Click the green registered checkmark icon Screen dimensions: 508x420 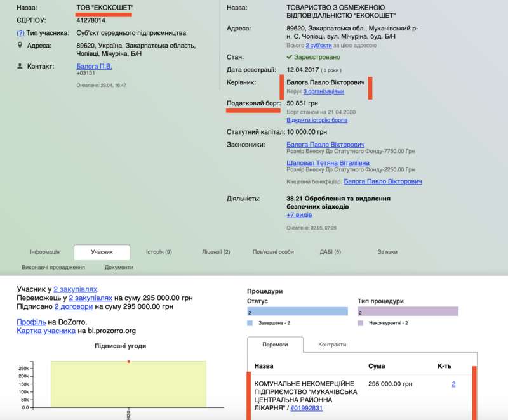290,57
